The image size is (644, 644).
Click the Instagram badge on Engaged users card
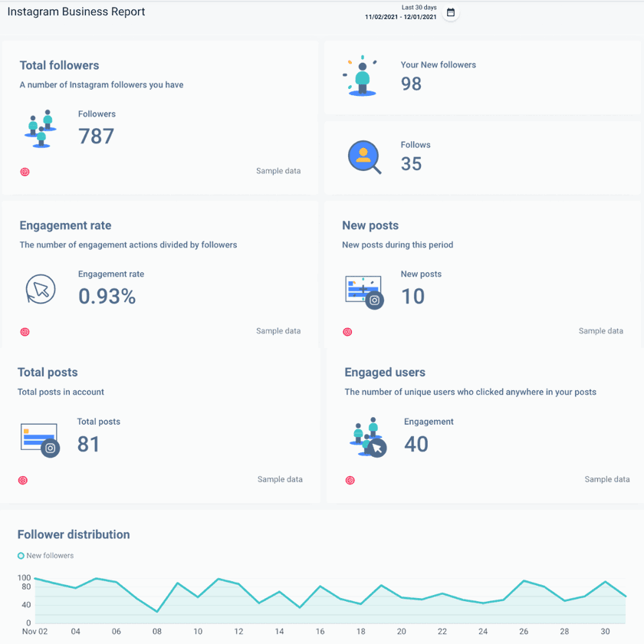tap(350, 480)
